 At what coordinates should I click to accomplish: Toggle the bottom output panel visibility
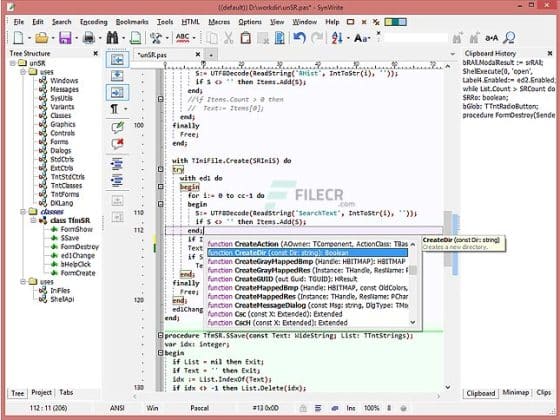coord(117,76)
